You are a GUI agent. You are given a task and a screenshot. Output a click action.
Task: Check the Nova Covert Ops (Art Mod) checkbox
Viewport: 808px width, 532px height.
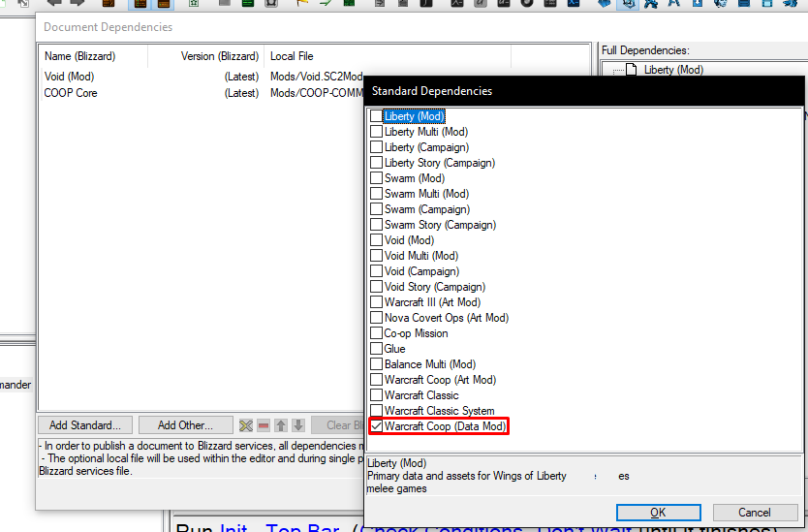[376, 318]
